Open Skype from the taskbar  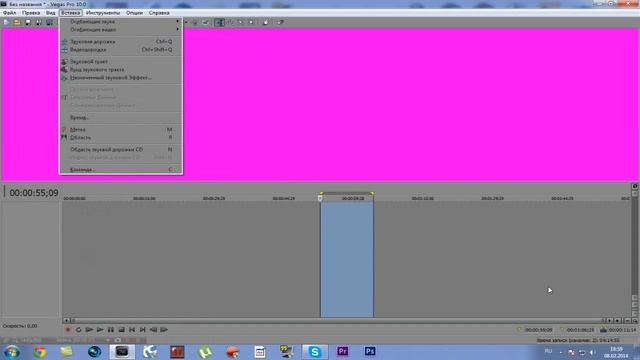(x=315, y=352)
